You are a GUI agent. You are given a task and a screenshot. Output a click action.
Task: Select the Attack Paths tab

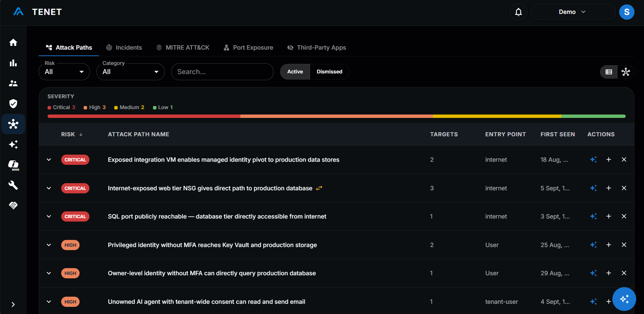(x=69, y=48)
